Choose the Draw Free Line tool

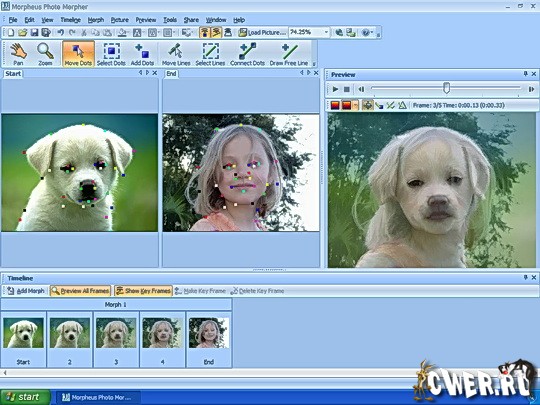(x=289, y=54)
